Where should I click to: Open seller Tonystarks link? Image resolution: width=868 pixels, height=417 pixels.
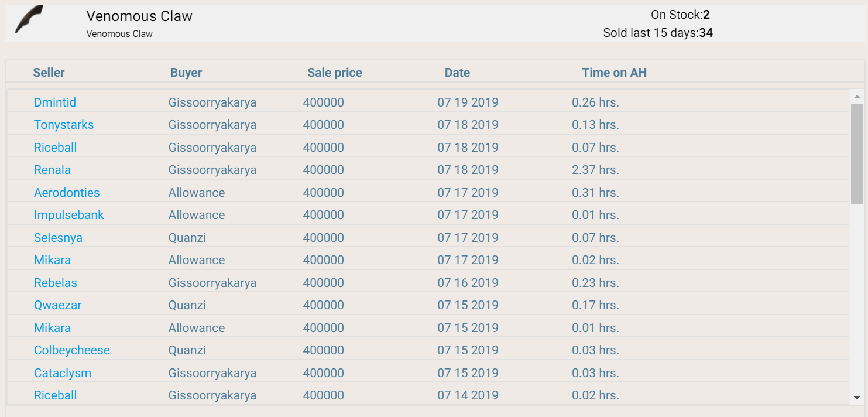pyautogui.click(x=64, y=125)
